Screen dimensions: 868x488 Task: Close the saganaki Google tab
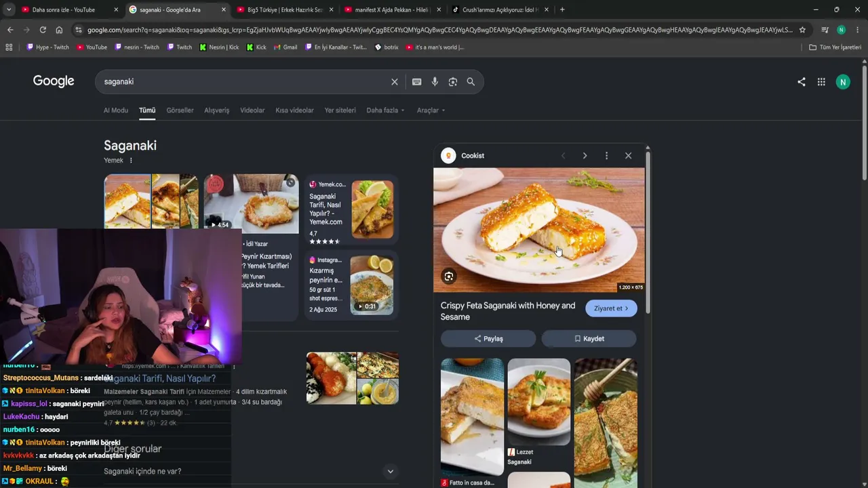click(224, 9)
